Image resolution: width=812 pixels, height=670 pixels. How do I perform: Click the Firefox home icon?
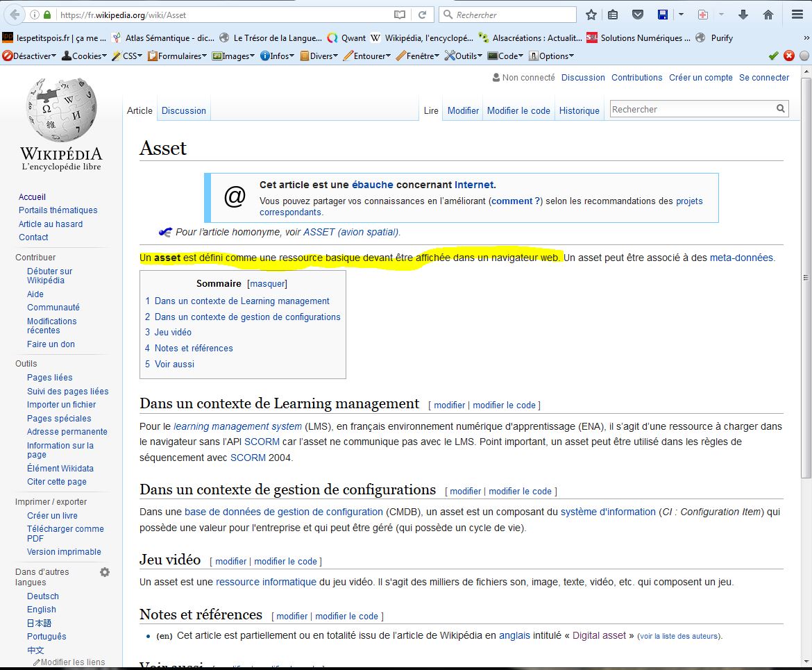pyautogui.click(x=768, y=15)
